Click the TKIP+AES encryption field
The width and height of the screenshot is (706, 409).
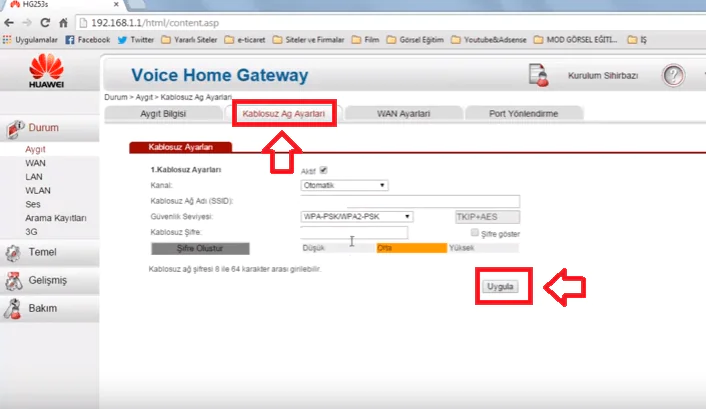click(x=488, y=217)
